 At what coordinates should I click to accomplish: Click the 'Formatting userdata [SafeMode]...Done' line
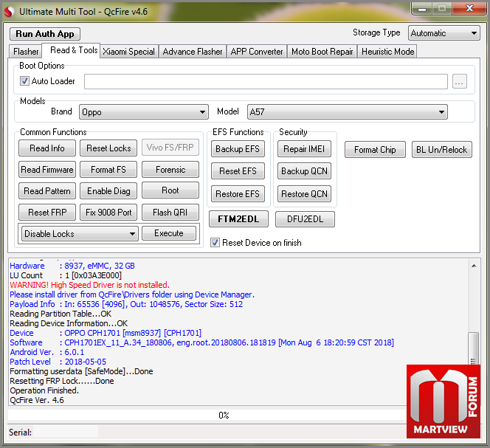tap(82, 371)
